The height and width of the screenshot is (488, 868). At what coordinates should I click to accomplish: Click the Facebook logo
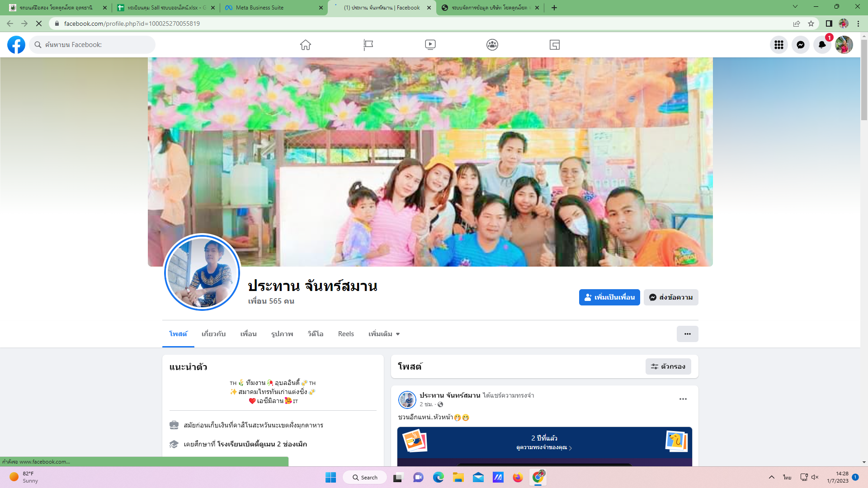point(16,45)
